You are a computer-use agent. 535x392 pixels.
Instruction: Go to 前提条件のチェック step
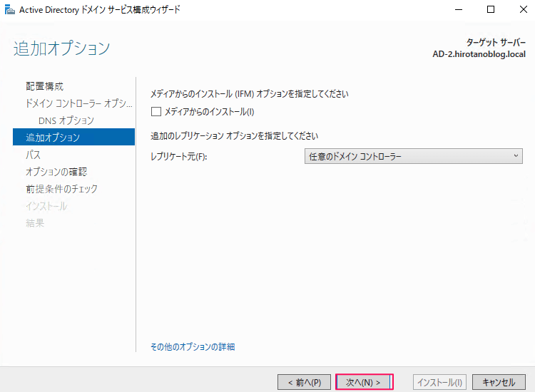click(x=61, y=188)
